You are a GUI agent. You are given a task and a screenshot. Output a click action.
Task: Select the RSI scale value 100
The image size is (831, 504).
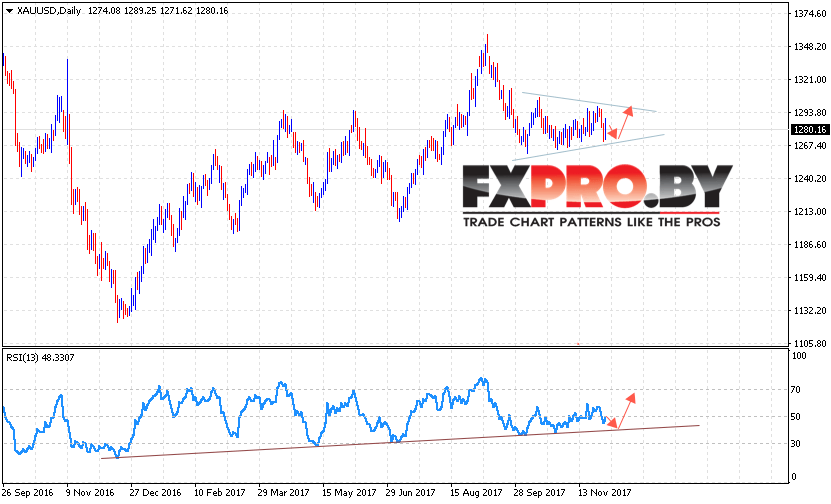(799, 356)
